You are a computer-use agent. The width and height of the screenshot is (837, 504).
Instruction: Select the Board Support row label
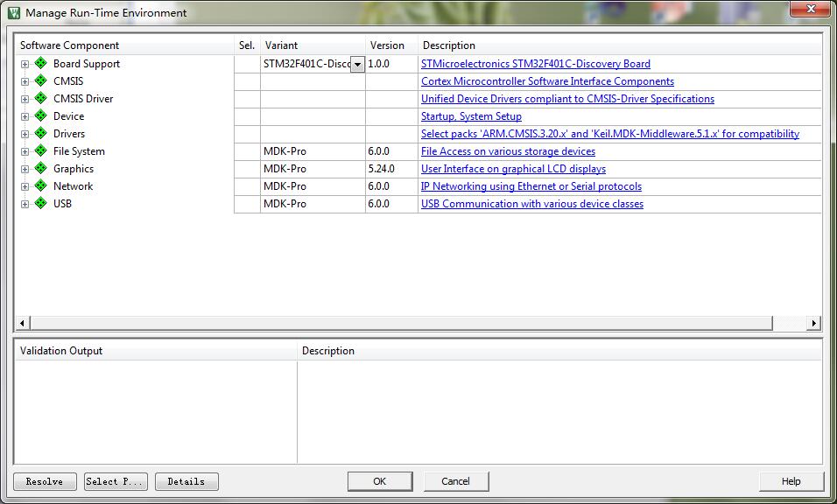87,64
